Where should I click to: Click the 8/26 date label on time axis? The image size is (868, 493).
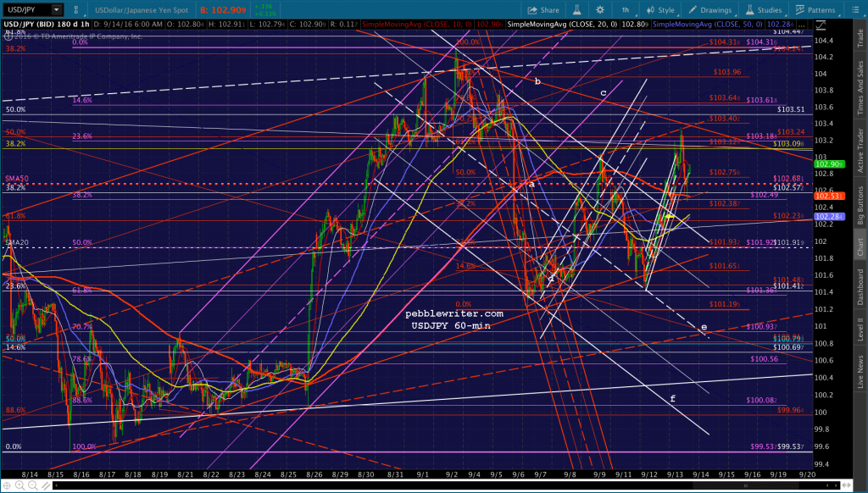point(314,474)
